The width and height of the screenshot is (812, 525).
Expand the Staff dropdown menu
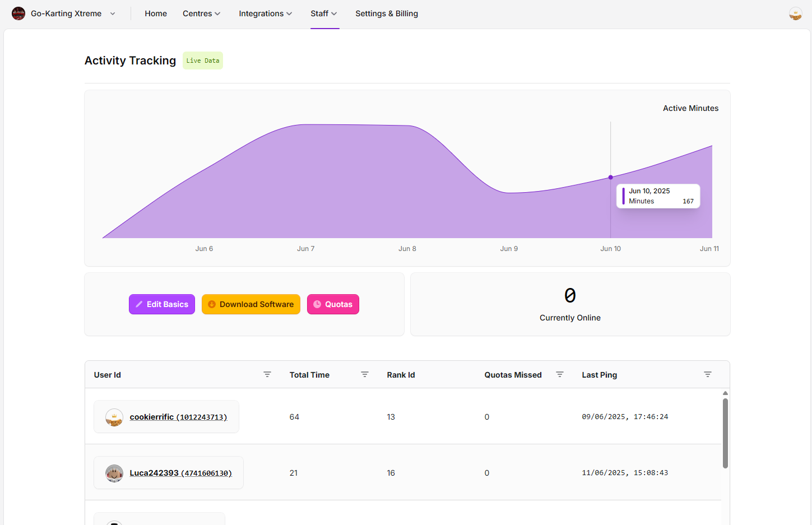[324, 13]
